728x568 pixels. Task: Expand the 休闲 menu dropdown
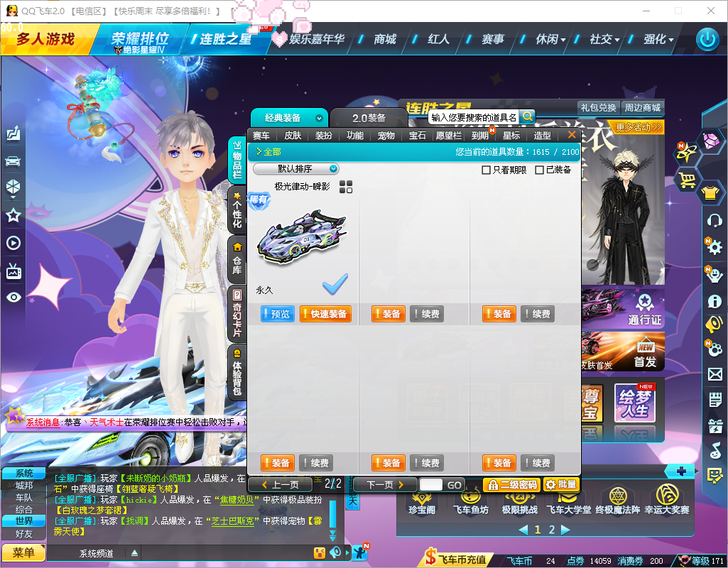click(x=550, y=40)
